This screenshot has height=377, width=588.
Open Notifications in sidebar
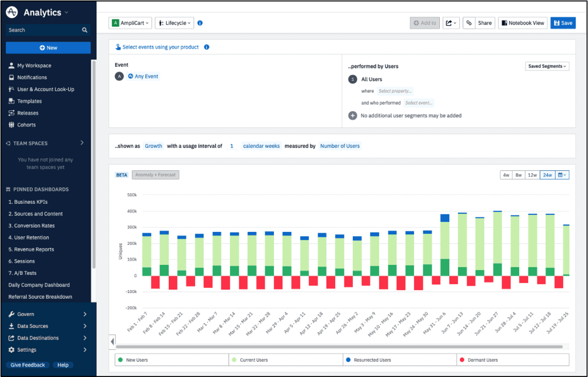(32, 78)
